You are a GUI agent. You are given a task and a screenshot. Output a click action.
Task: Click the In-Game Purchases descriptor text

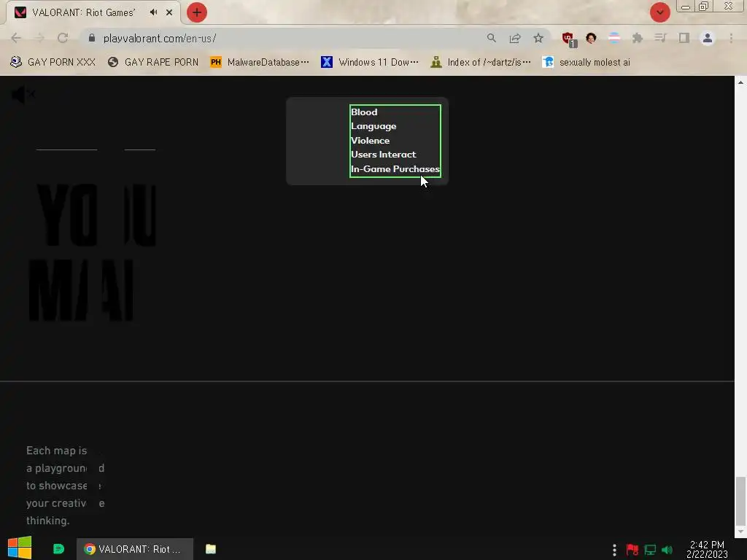(x=395, y=168)
